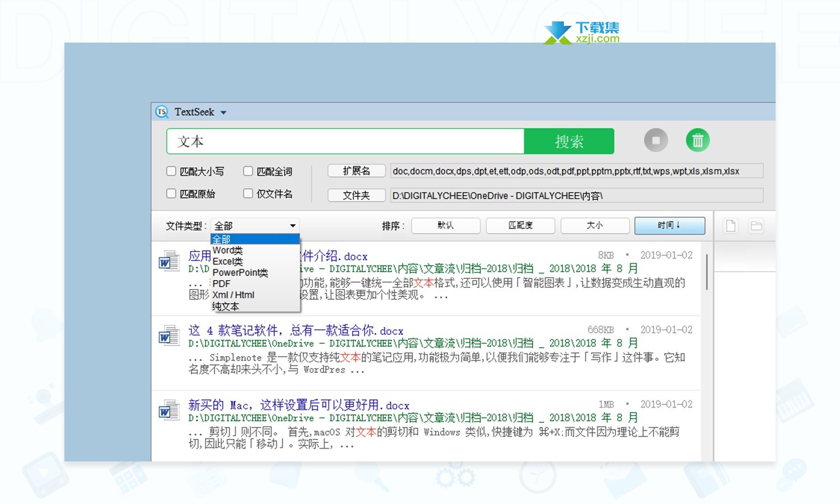The height and width of the screenshot is (504, 840).
Task: Click the Word icon of the 8KB result
Action: click(169, 261)
